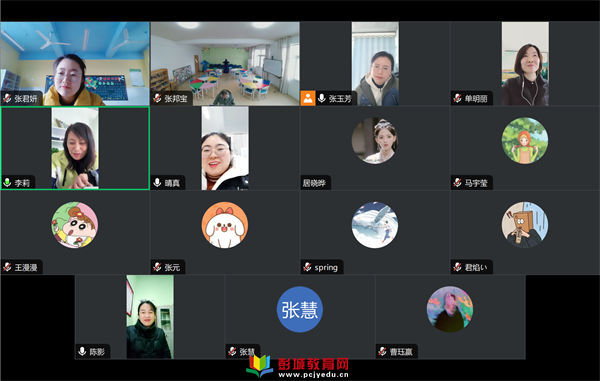Select the highlighted speaker video of 李莉
The height and width of the screenshot is (381, 600).
(x=75, y=148)
